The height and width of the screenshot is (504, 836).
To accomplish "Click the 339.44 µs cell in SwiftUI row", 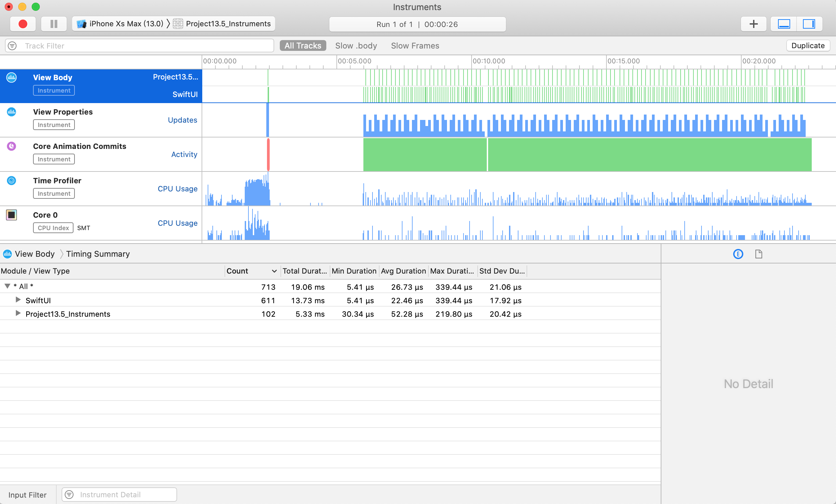I will coord(454,301).
